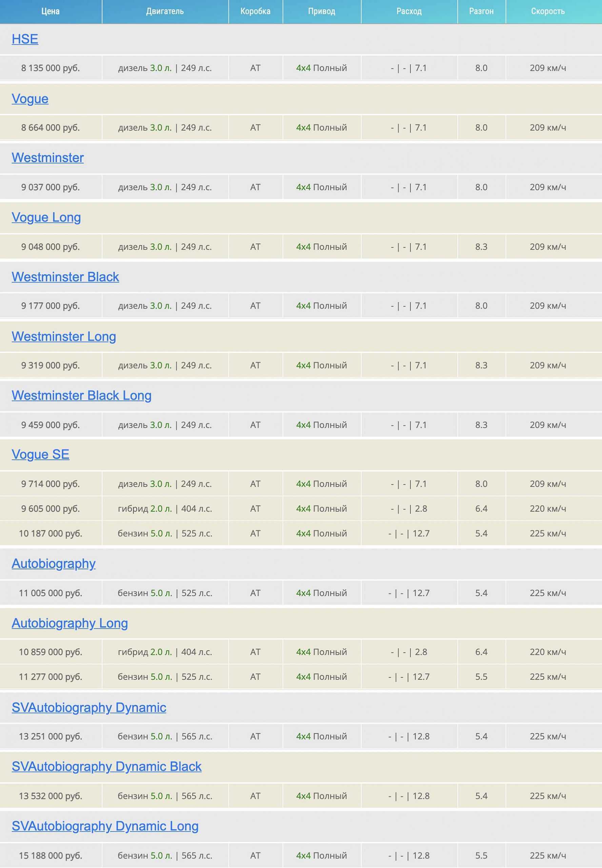Open SVAutobiography Dynamic Long link

(x=105, y=826)
